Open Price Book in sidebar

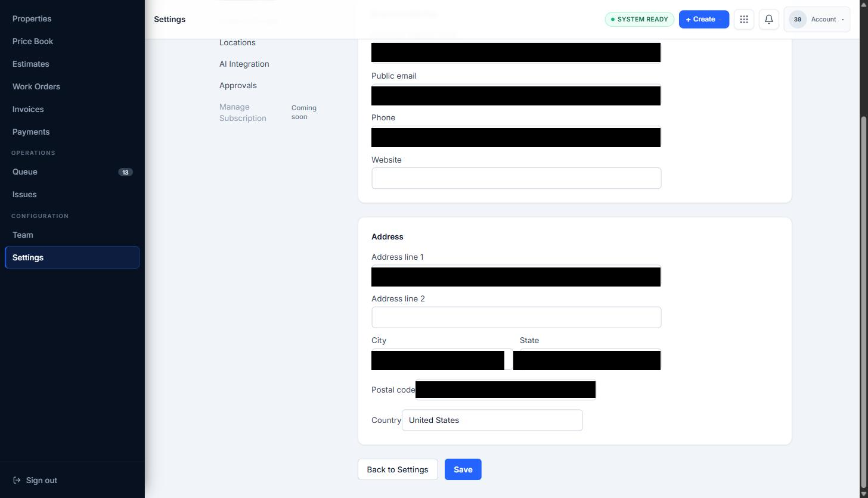pyautogui.click(x=72, y=41)
